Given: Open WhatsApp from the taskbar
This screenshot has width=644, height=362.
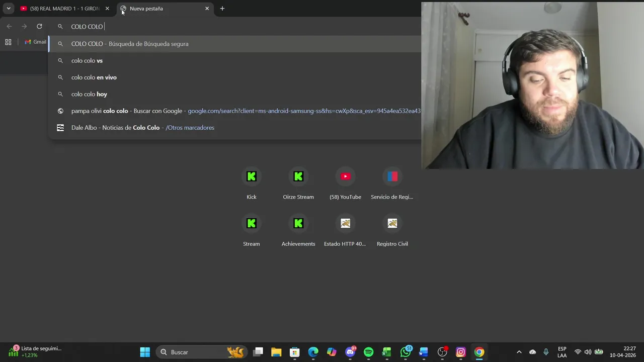Looking at the screenshot, I should [406, 352].
